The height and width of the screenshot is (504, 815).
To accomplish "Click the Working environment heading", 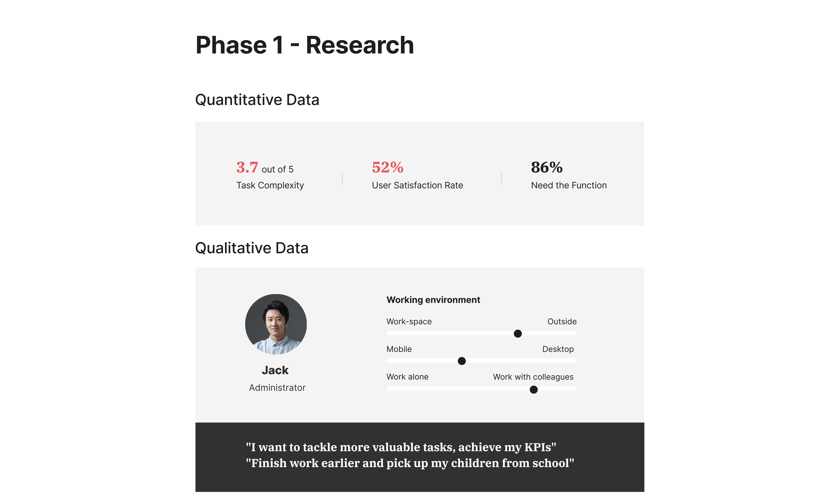I will coord(433,300).
